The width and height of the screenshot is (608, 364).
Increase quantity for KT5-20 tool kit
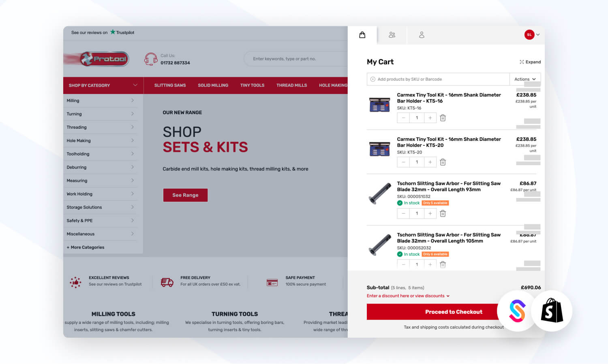click(430, 162)
